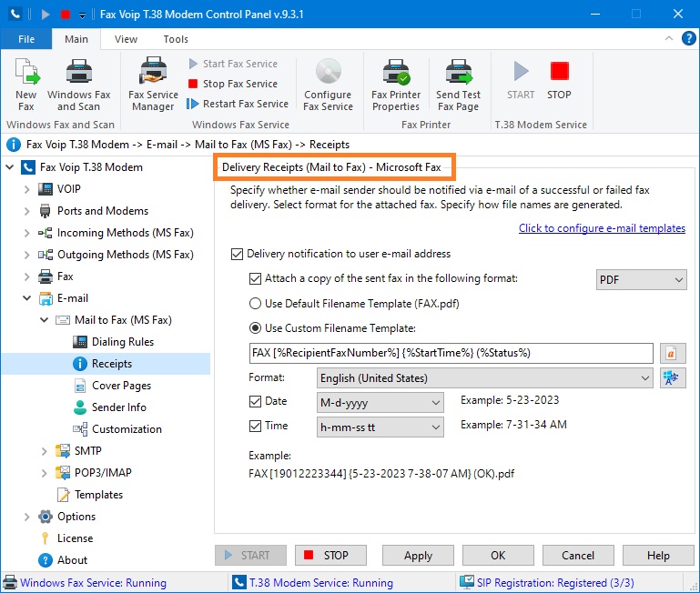This screenshot has width=700, height=593.
Task: Collapse the E-mail node arrow
Action: 26,298
